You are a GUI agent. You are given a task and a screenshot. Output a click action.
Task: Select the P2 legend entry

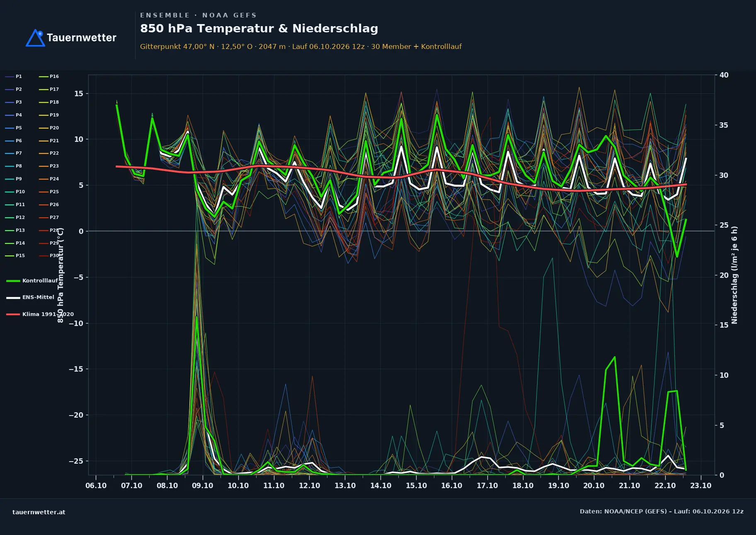(x=14, y=89)
